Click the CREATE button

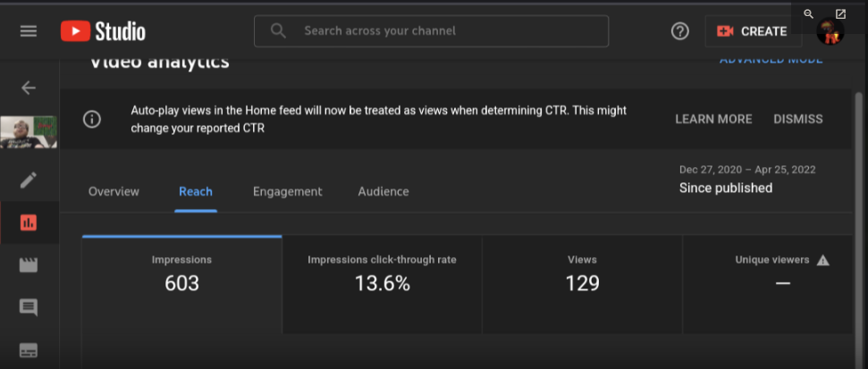(752, 31)
